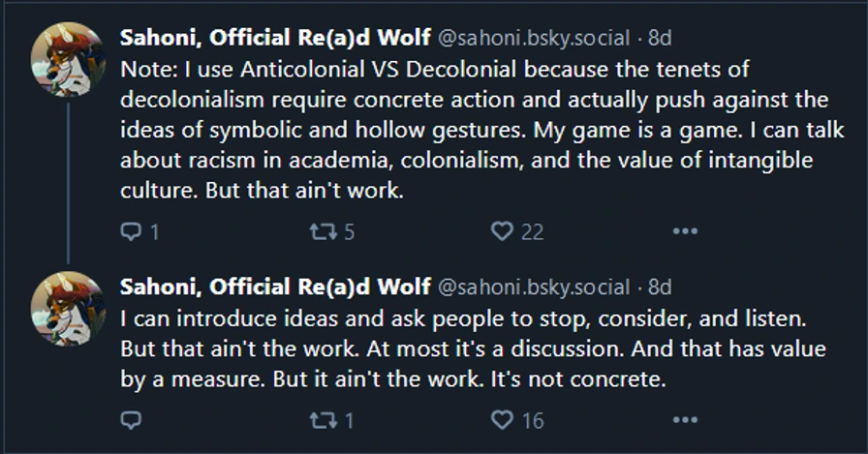Like the post with 16 likes
Viewport: 868px width, 454px height.
(x=502, y=420)
